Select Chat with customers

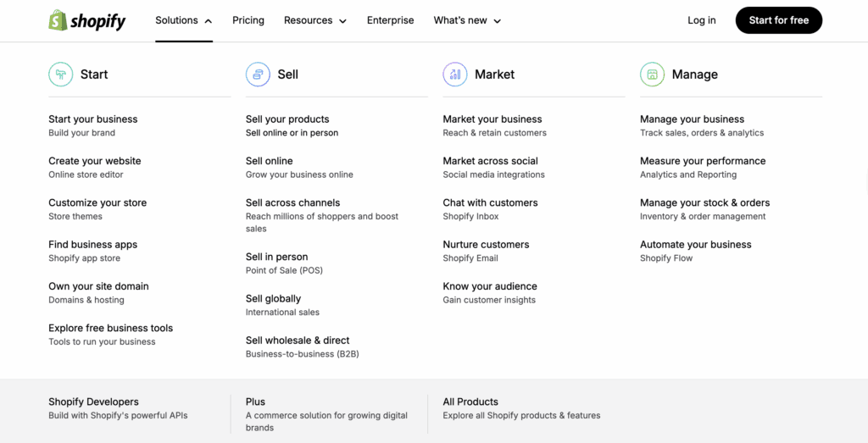[x=491, y=202]
